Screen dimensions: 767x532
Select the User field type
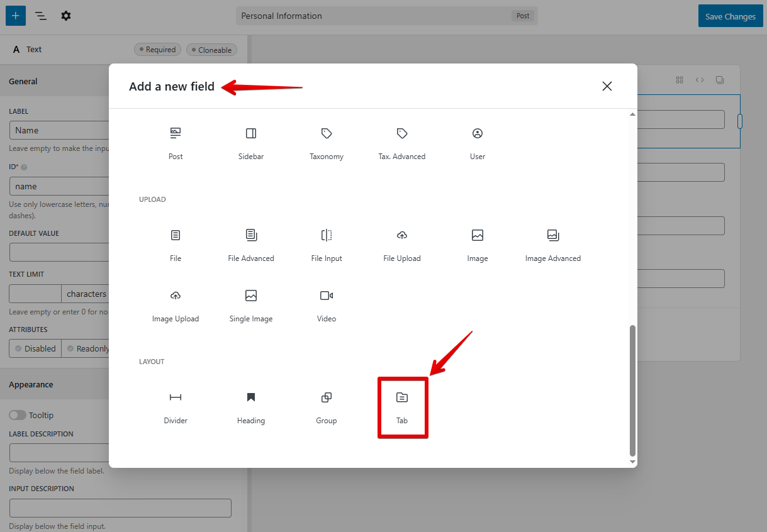[x=478, y=143]
